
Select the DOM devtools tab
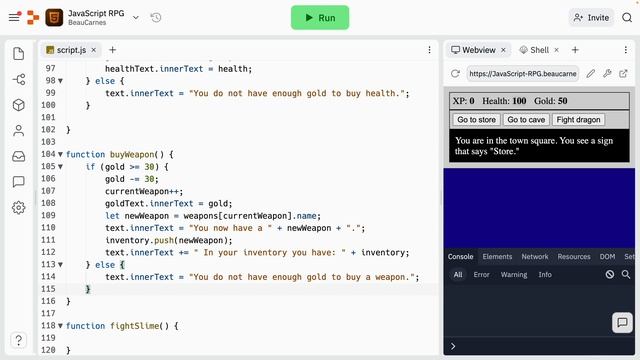point(607,257)
